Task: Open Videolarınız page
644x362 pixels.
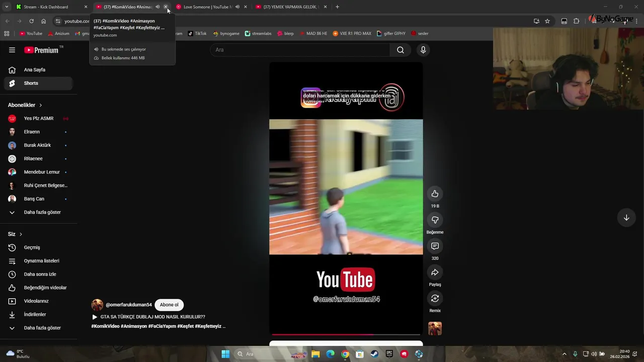Action: click(38, 301)
